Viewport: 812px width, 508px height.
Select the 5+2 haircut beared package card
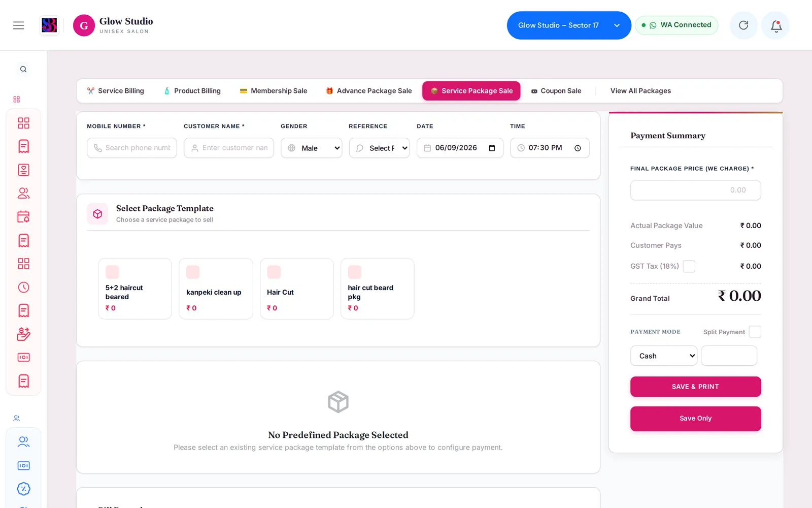135,289
